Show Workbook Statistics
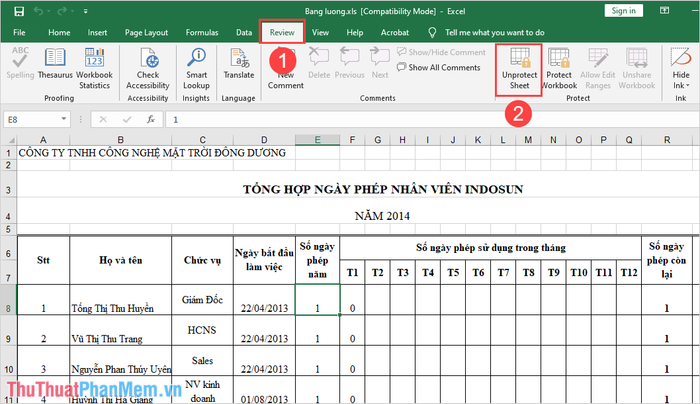Screen dimensions: 700x404 coord(94,68)
